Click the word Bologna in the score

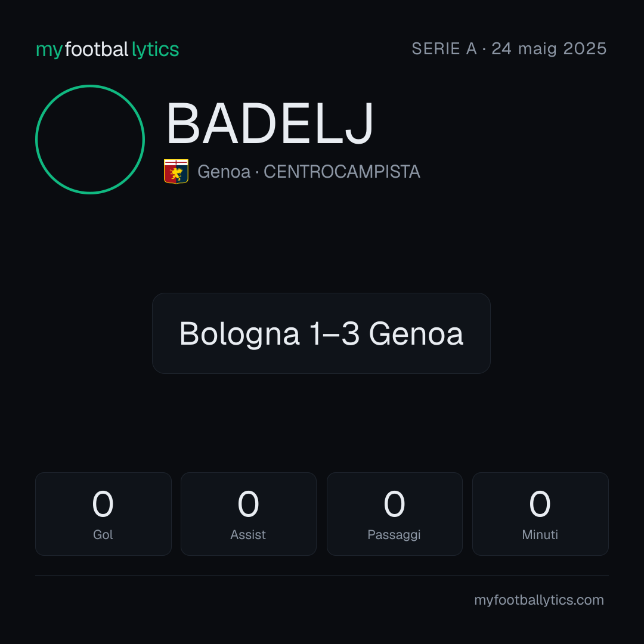(x=240, y=335)
